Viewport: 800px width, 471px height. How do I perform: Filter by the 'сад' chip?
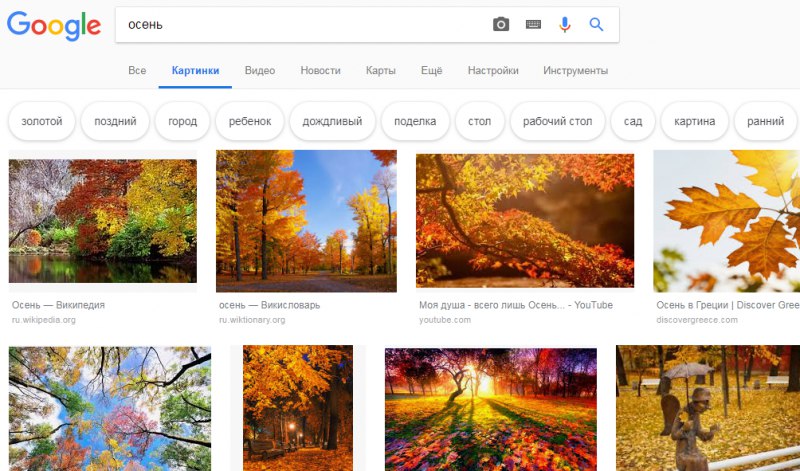point(633,121)
